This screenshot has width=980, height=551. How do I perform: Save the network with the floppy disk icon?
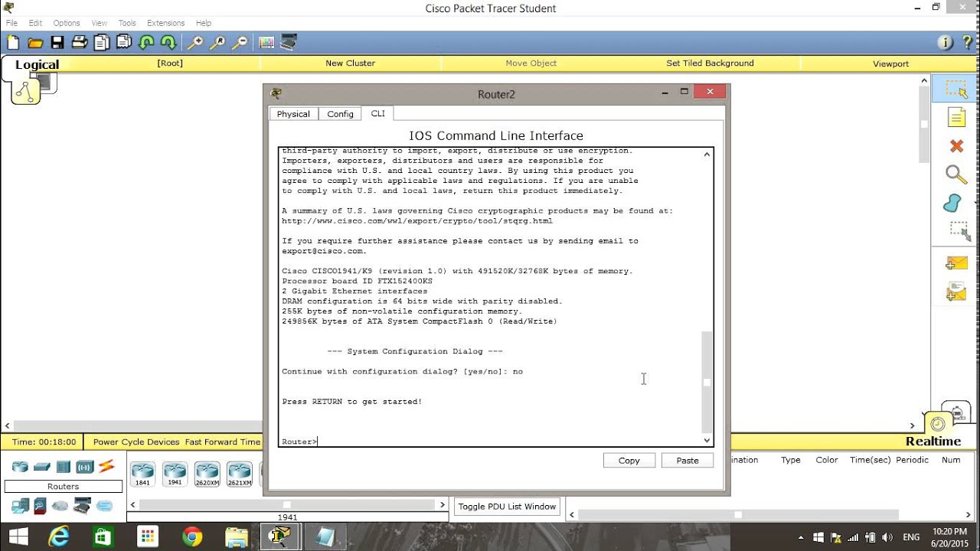pos(57,43)
